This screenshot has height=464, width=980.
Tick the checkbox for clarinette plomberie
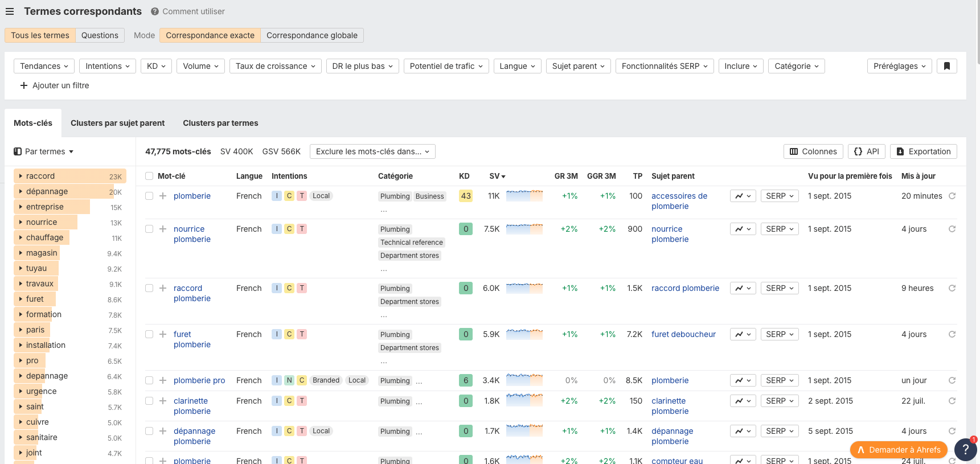coord(149,401)
